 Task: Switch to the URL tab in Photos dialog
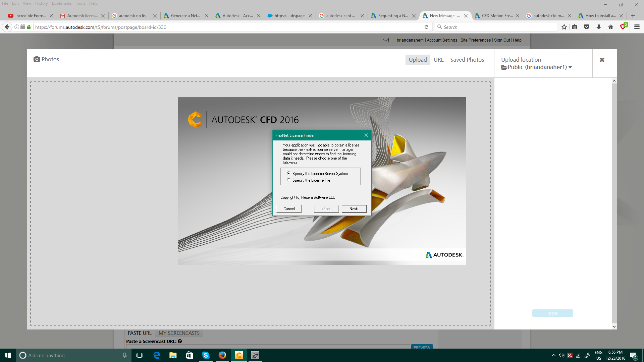click(x=439, y=59)
